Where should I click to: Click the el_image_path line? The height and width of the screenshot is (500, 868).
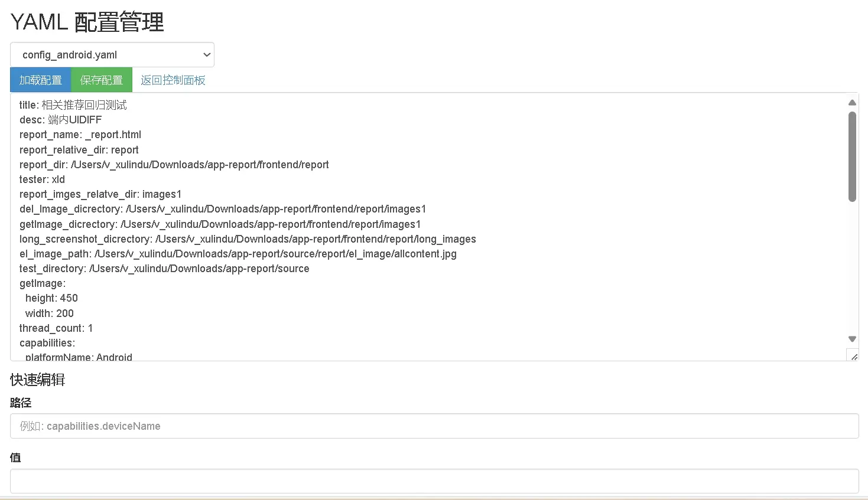point(238,254)
